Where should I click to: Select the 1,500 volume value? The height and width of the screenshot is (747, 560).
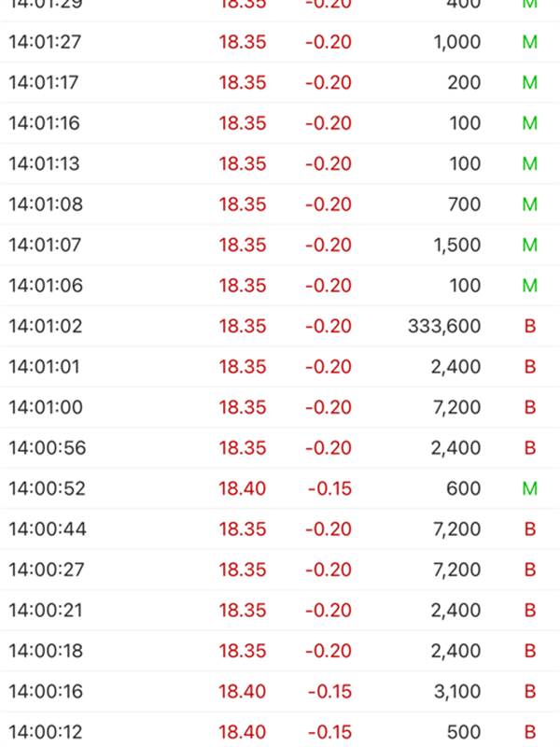click(457, 245)
